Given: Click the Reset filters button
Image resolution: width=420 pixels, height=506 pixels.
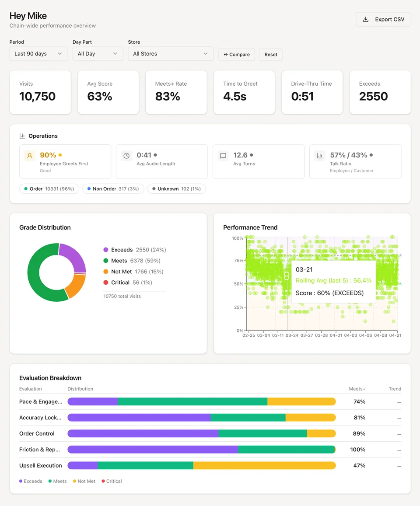Looking at the screenshot, I should click(x=271, y=55).
